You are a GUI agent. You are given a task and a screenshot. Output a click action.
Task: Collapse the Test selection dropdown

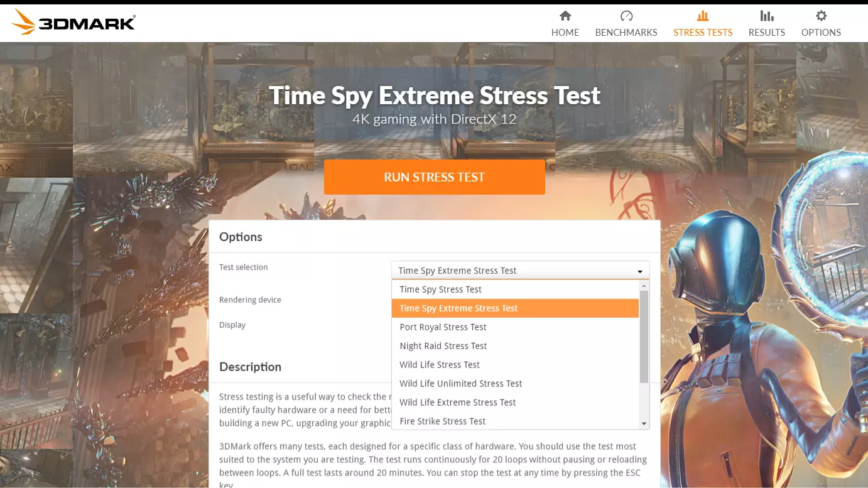tap(521, 271)
